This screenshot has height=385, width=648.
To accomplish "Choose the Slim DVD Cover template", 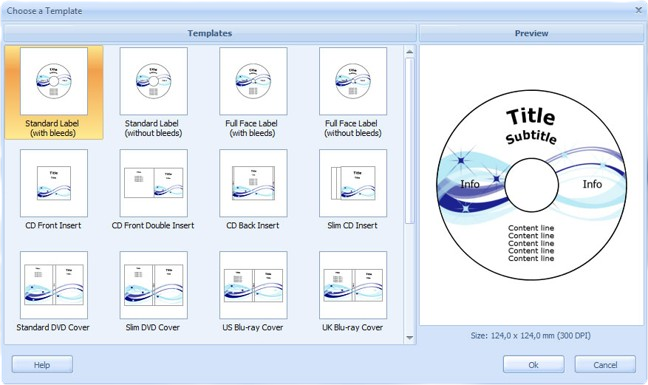I will 153,292.
